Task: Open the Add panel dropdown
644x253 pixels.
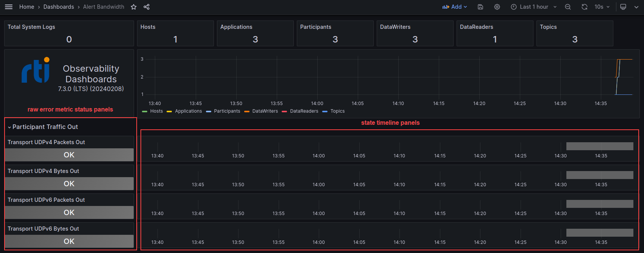Action: click(x=455, y=7)
